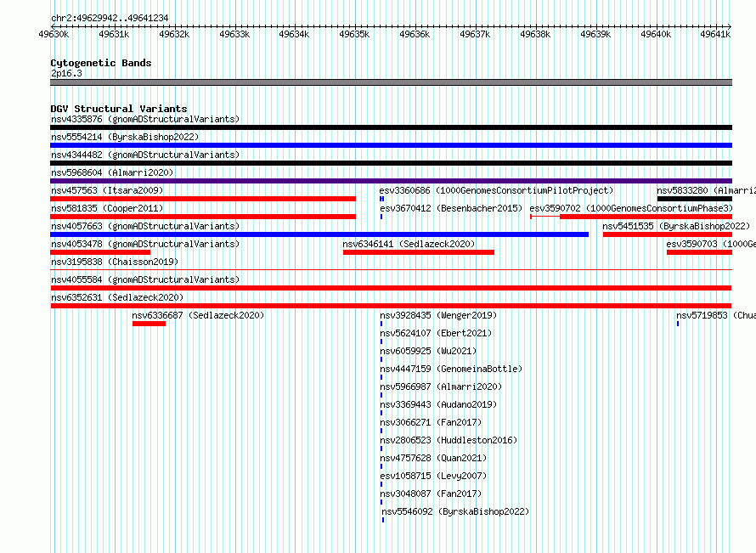Open nsv3928435 Wenger2019 label
Viewport: 756px width, 553px height.
pyautogui.click(x=438, y=315)
